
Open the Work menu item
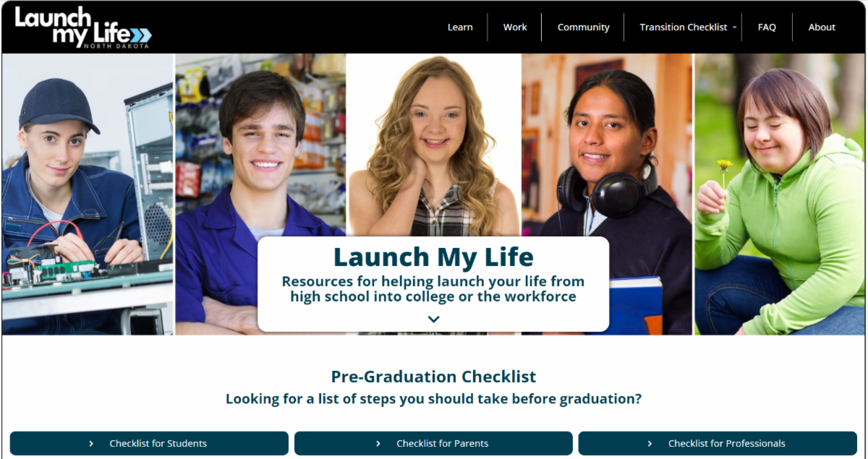click(515, 27)
